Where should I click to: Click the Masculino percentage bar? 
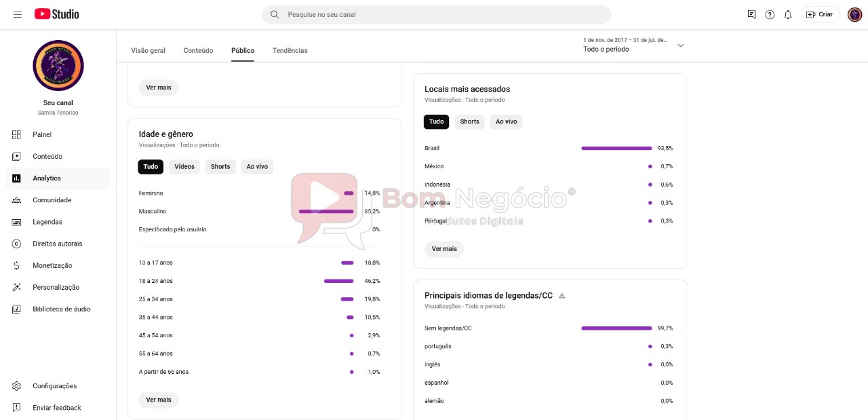[326, 212]
